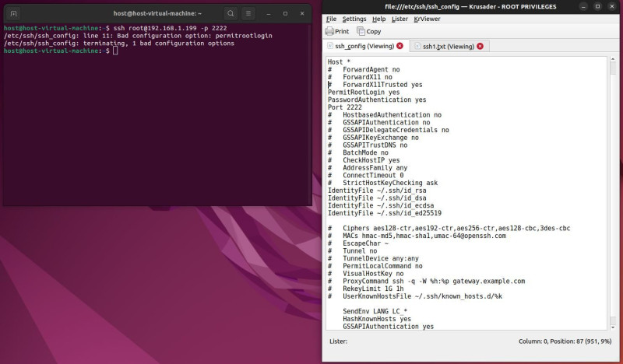Click the 'PasswordAuthentication yes' line

pyautogui.click(x=377, y=100)
